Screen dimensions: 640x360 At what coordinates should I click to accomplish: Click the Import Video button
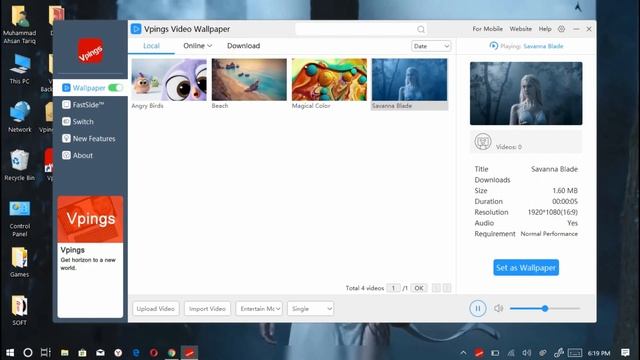(x=207, y=309)
